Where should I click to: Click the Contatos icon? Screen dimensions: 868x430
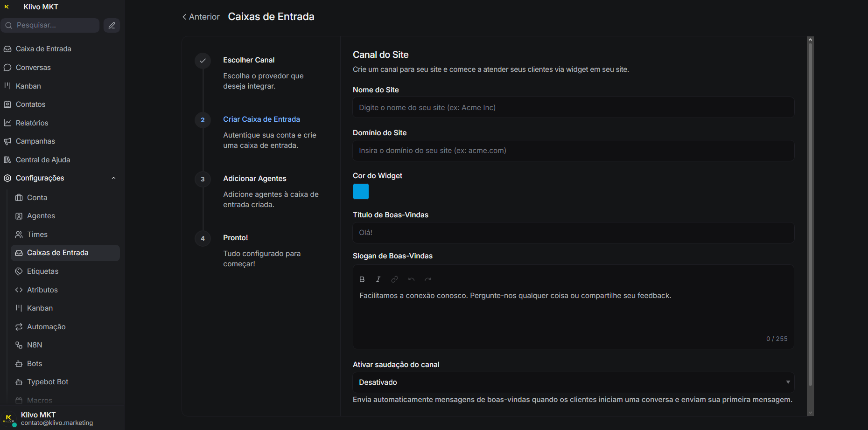tap(7, 104)
